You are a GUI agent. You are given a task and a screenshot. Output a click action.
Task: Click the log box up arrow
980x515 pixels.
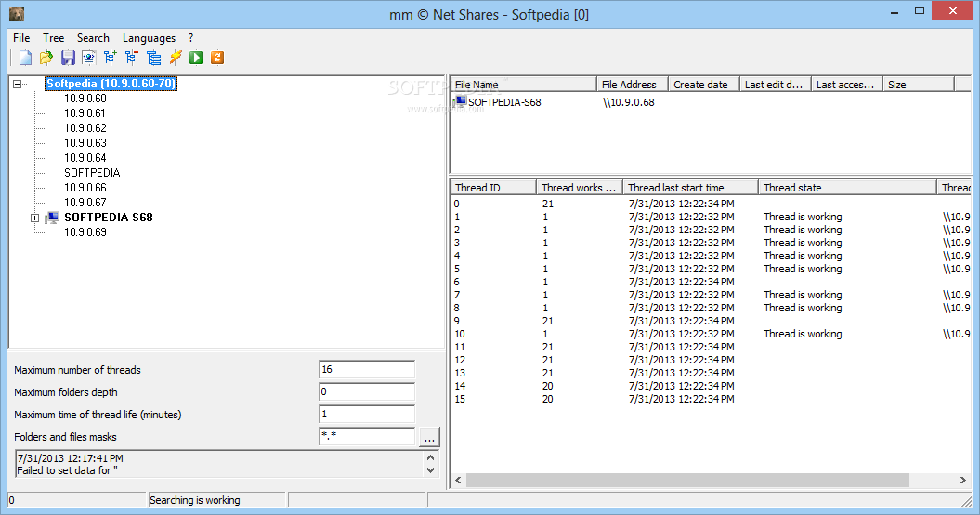click(431, 458)
